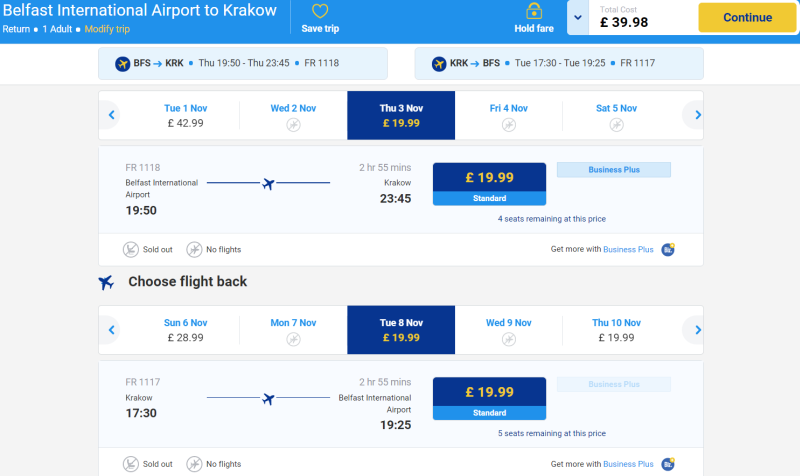The image size is (800, 476).
Task: Select Business Plus for flight FR 1118
Action: (x=614, y=170)
